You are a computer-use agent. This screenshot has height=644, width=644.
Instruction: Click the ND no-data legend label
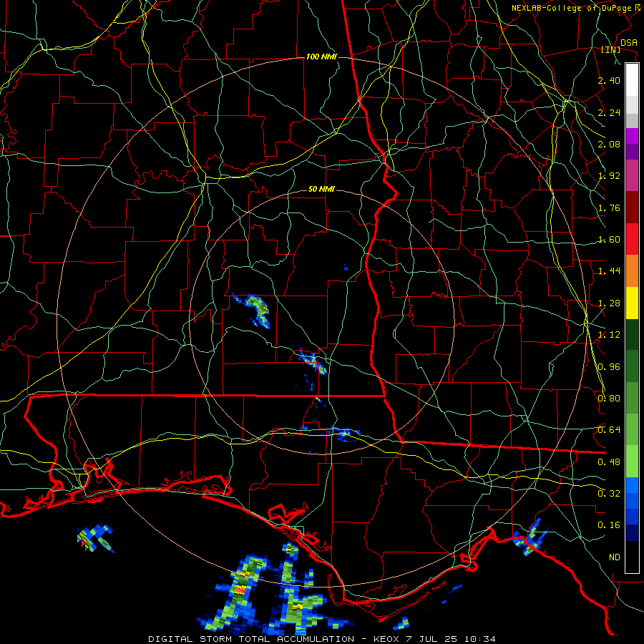coord(615,557)
